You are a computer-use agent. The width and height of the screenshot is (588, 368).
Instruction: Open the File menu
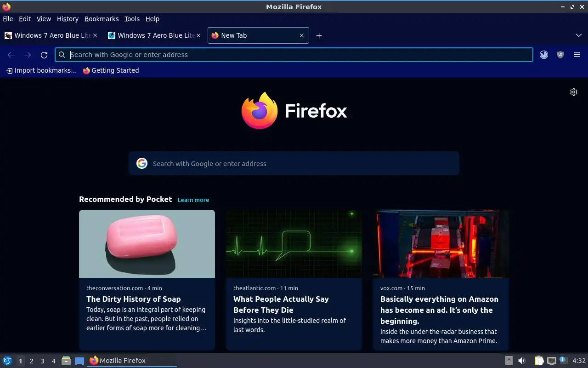(8, 19)
